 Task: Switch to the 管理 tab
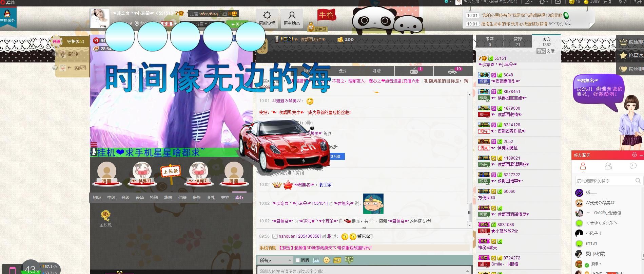(518, 41)
